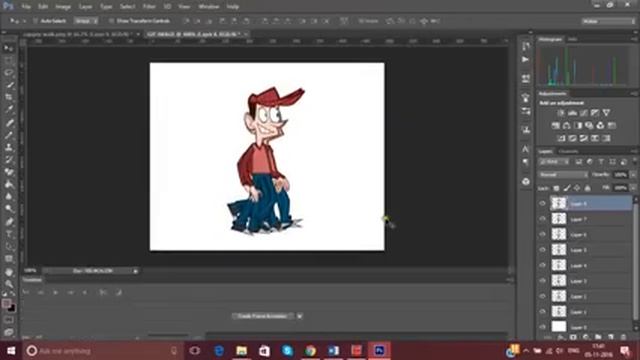Select the Rectangular Marquee tool
This screenshot has height=360, width=640.
[x=9, y=61]
